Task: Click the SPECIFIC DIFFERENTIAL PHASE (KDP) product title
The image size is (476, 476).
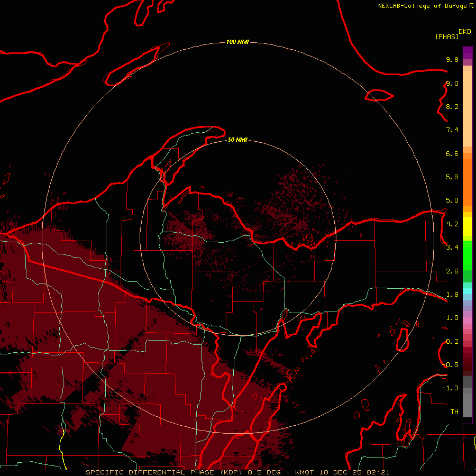Action: coord(165,472)
